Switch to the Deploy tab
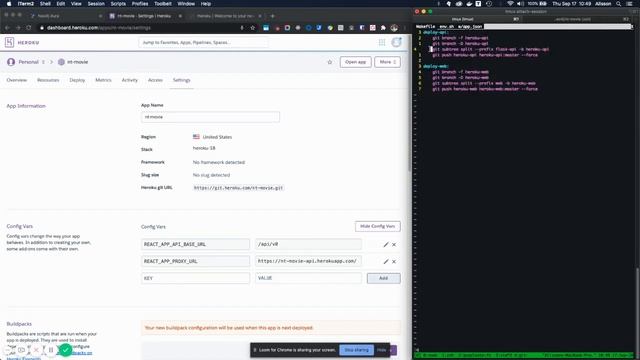Image resolution: width=640 pixels, height=360 pixels. (77, 80)
